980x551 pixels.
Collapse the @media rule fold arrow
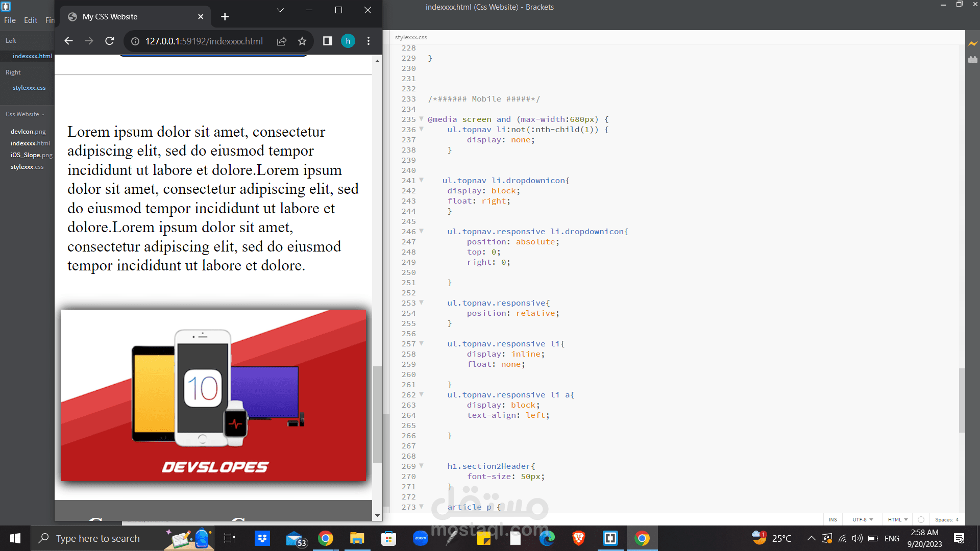tap(422, 119)
